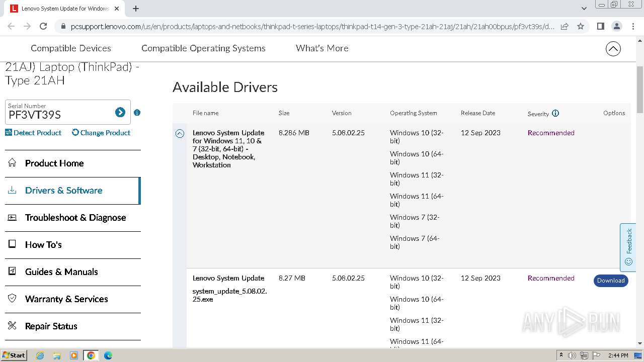Bookmark this page star icon
This screenshot has width=644, height=362.
581,26
